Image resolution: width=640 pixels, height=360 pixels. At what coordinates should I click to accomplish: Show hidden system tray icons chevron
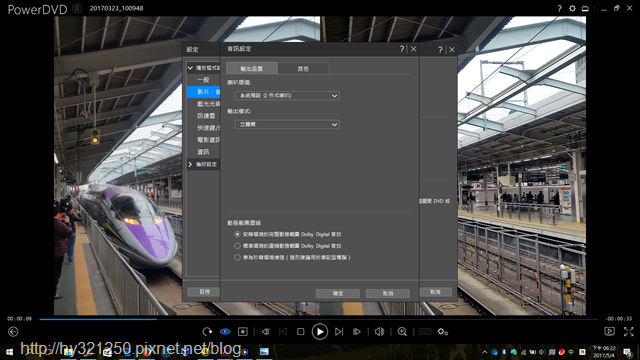click(x=484, y=352)
